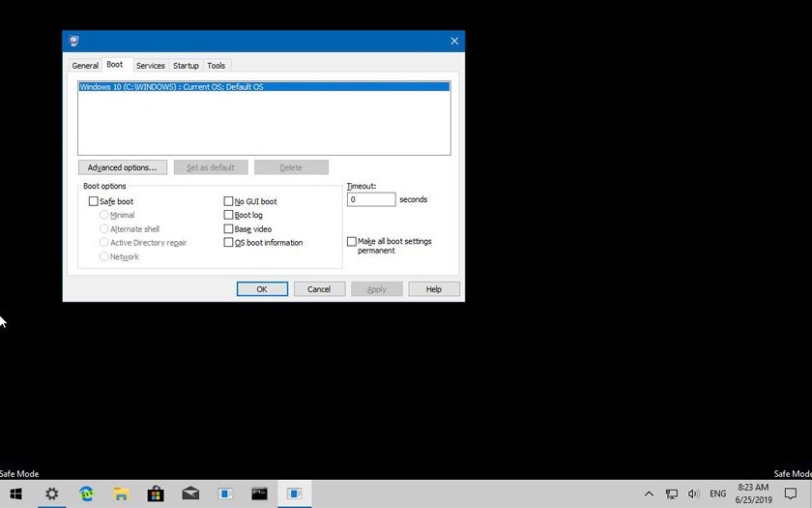Open the Windows Start menu
This screenshot has height=508, width=812.
15,493
